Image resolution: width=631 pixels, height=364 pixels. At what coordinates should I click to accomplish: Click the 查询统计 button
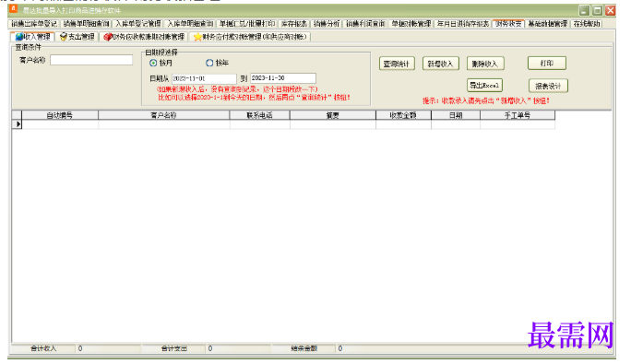click(397, 64)
